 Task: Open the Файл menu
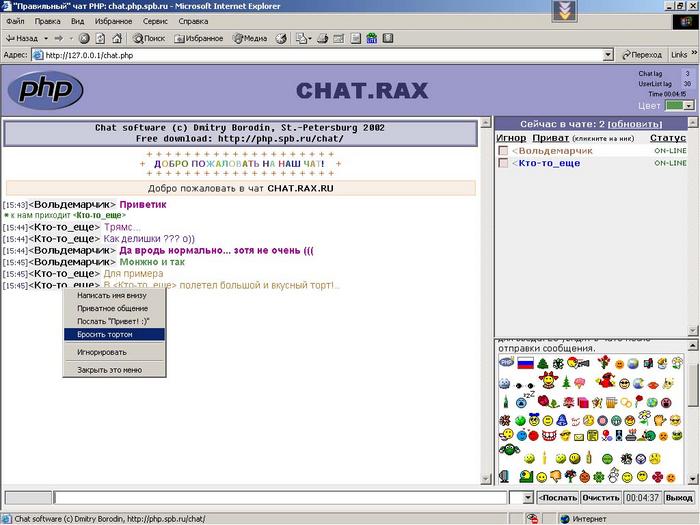point(15,21)
